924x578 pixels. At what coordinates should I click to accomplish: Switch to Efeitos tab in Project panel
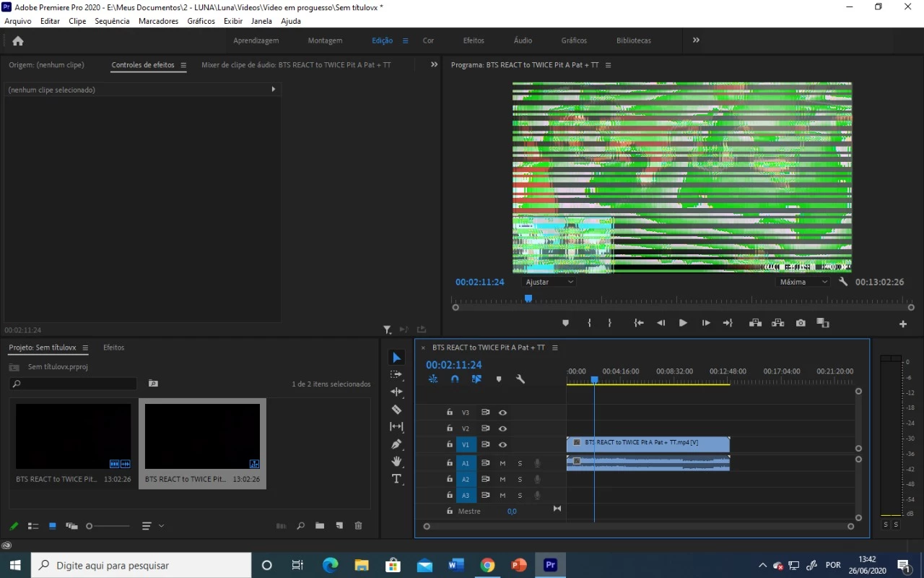point(113,348)
